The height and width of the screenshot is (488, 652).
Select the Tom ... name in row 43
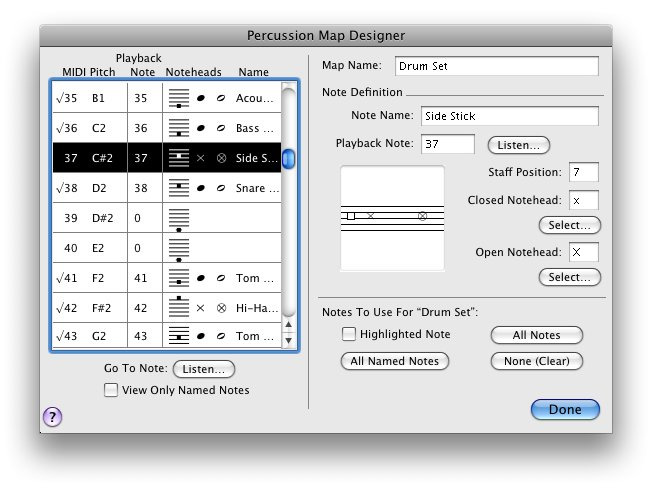255,336
